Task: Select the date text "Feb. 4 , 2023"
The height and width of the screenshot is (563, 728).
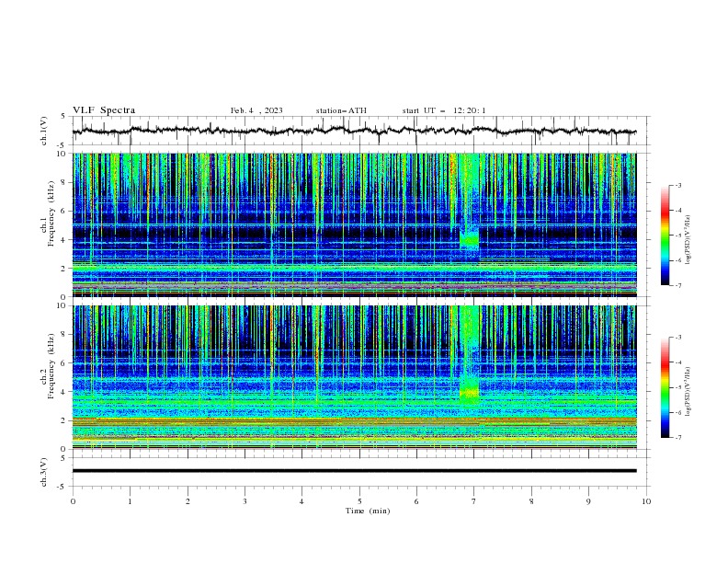Action: pos(256,110)
